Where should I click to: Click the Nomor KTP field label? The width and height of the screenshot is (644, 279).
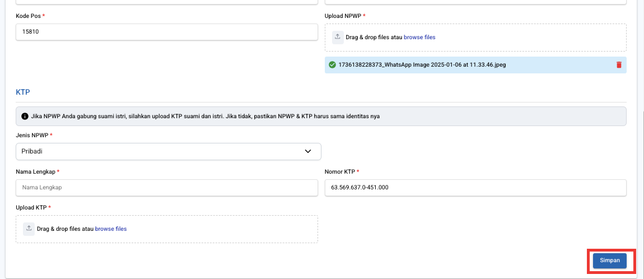tap(340, 172)
